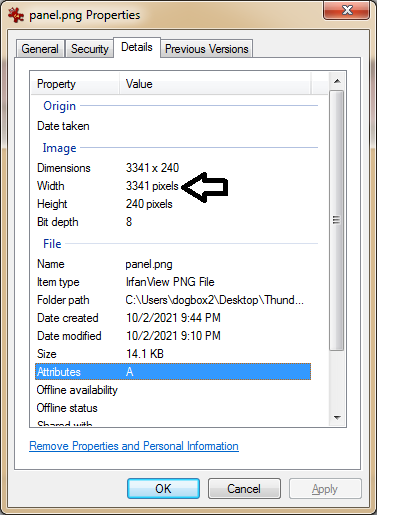Click the Cancel button
Viewport: 400px width, 515px height.
click(244, 489)
